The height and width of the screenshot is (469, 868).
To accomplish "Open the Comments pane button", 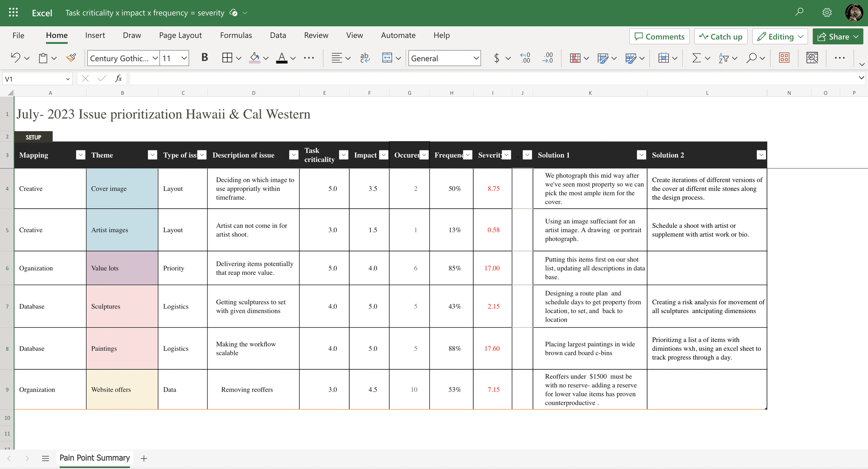I will coord(659,37).
